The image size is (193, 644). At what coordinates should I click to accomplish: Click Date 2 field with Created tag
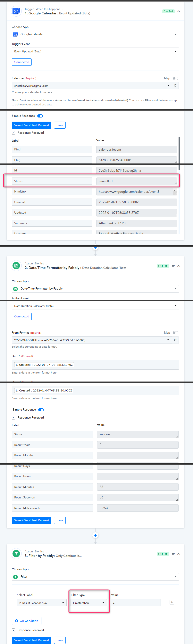tap(95, 390)
